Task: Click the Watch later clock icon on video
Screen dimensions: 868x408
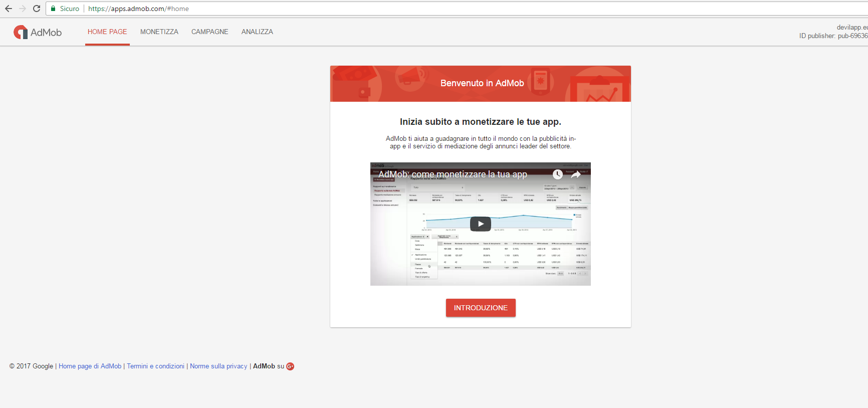Action: tap(558, 174)
